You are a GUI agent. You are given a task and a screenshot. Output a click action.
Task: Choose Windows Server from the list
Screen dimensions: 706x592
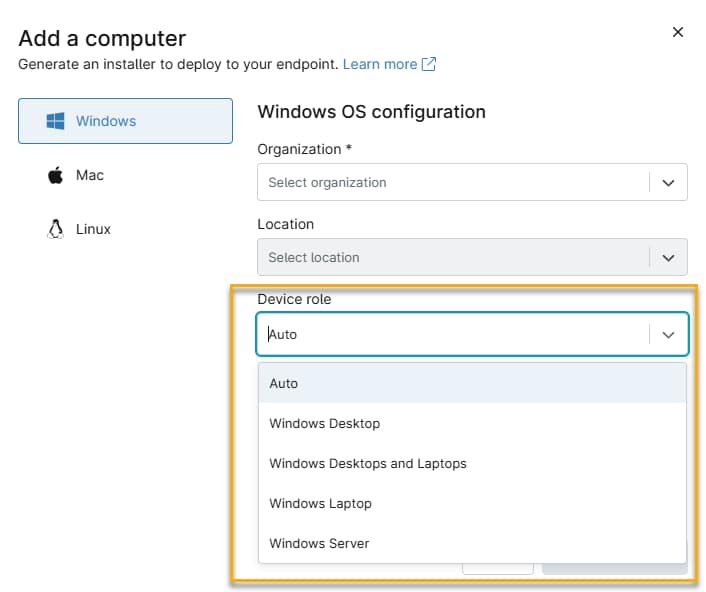[x=319, y=544]
